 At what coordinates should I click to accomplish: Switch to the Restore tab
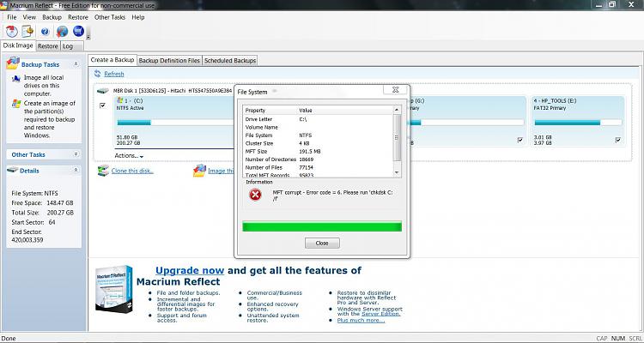pos(48,46)
